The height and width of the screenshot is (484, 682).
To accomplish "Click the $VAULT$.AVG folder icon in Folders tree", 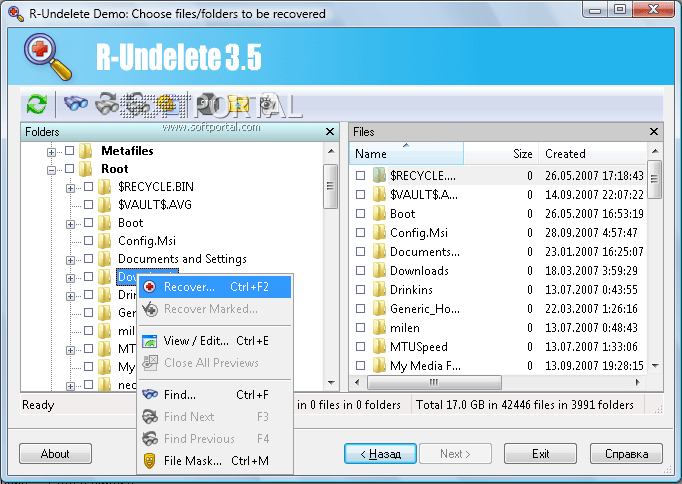I will coord(104,205).
